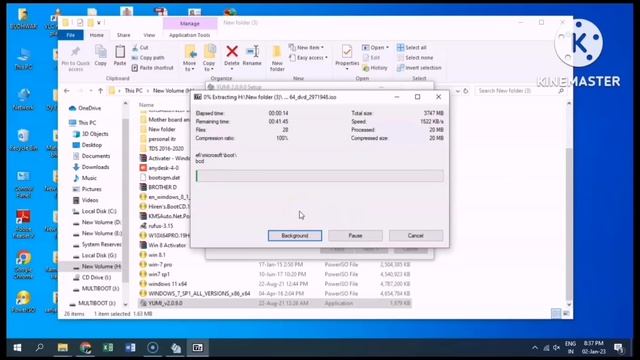Open the File menu tab
The image size is (640, 360).
[71, 35]
